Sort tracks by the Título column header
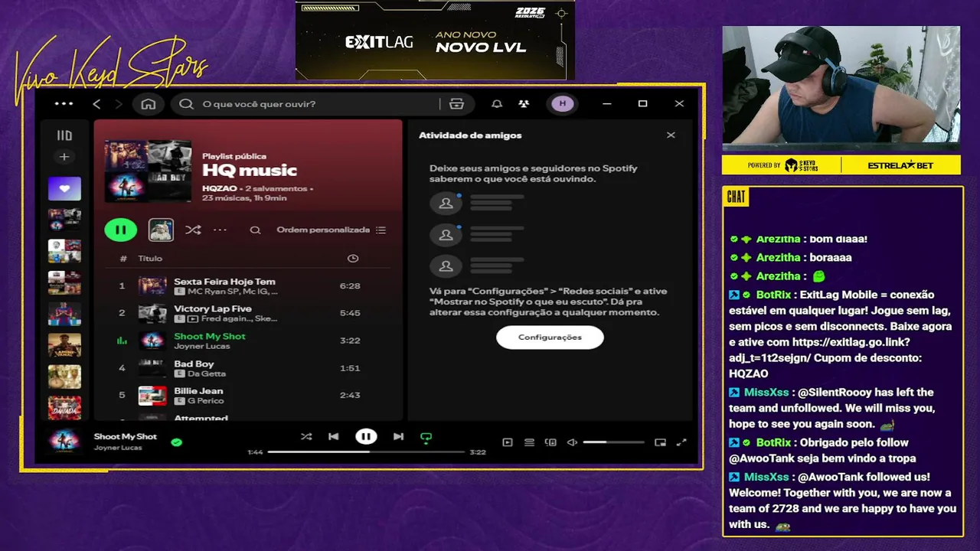Viewport: 980px width, 551px height. click(x=150, y=259)
